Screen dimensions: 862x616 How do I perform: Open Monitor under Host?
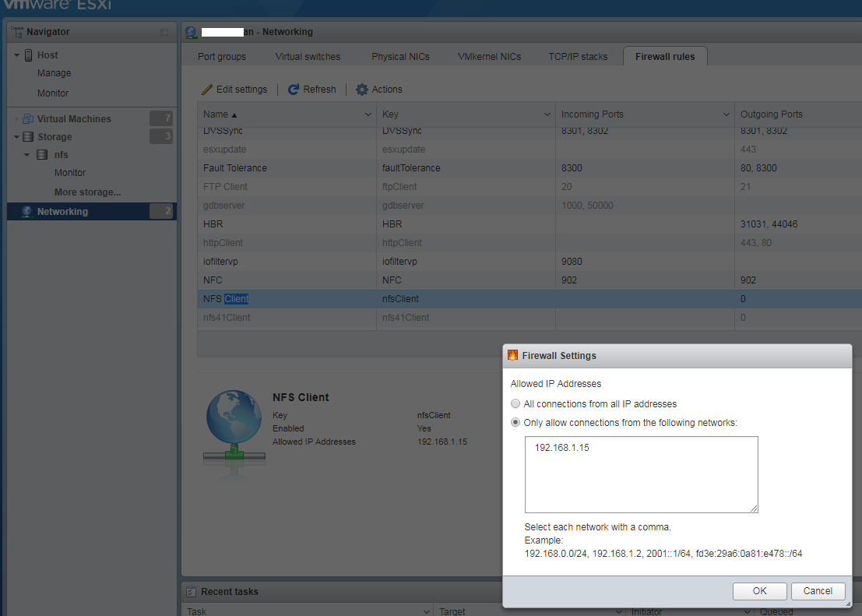click(x=53, y=93)
